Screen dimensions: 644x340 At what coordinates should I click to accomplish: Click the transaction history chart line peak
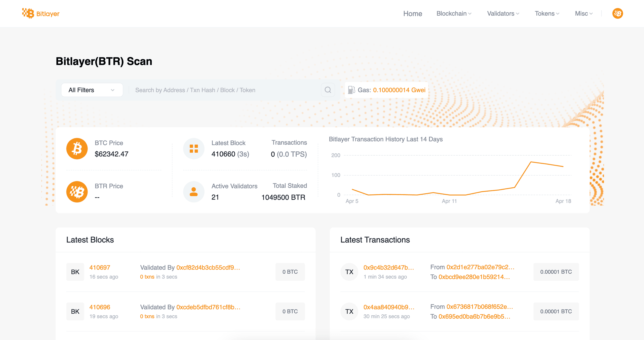click(531, 162)
